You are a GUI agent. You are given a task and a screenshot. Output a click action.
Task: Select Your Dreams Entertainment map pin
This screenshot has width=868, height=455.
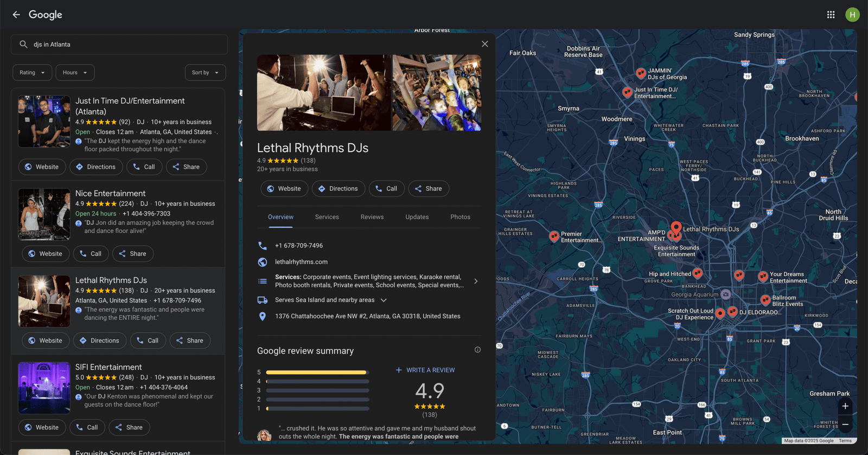click(763, 276)
